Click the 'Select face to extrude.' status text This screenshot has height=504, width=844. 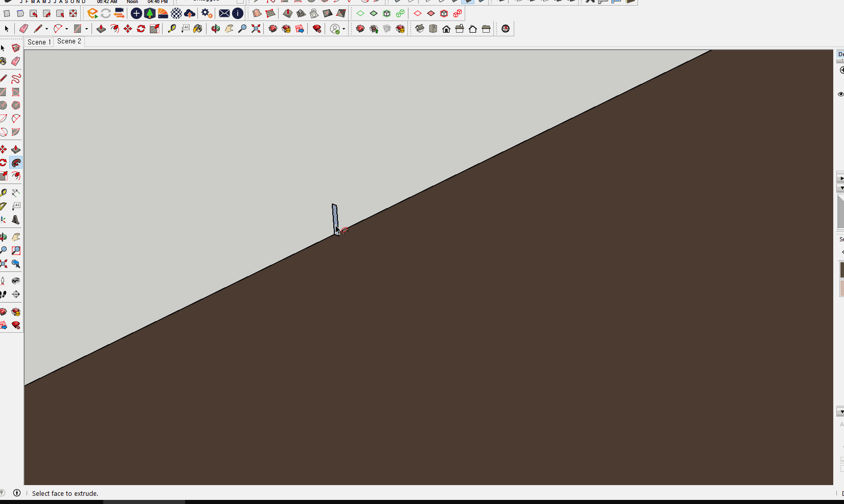pos(65,493)
